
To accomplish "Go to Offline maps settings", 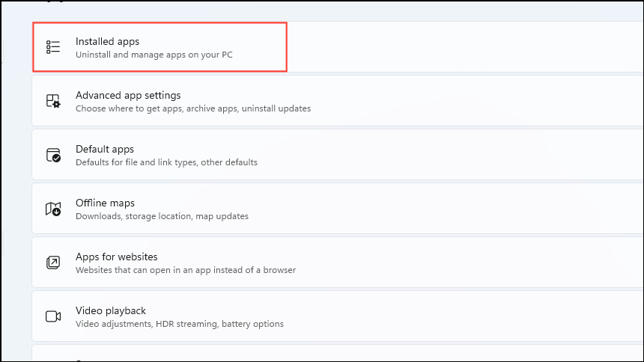I will pos(338,209).
